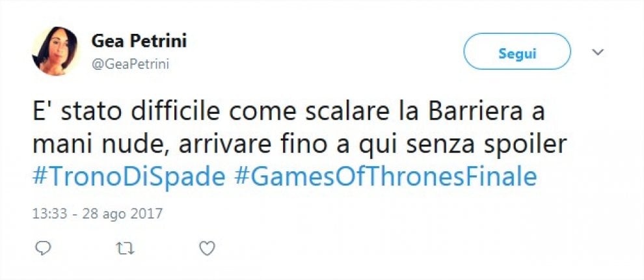Retweet Gea Petrini's tweet

coord(125,248)
